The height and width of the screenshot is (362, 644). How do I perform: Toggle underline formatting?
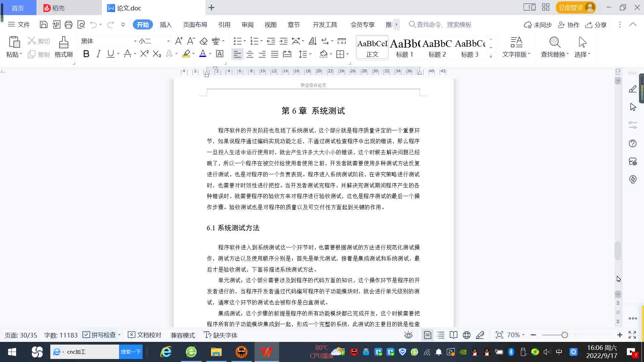[x=110, y=54]
